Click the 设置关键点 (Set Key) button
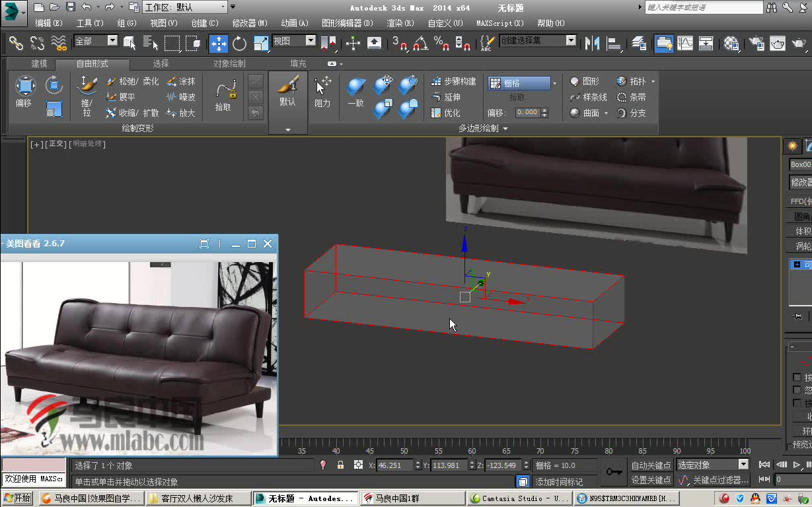This screenshot has height=507, width=812. 651,479
